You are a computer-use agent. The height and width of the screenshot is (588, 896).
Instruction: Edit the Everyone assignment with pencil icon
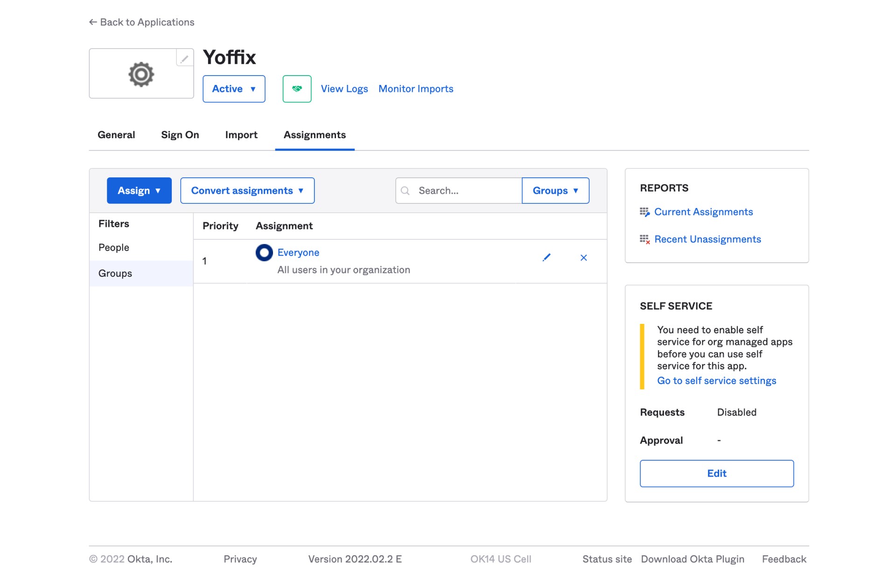tap(546, 258)
